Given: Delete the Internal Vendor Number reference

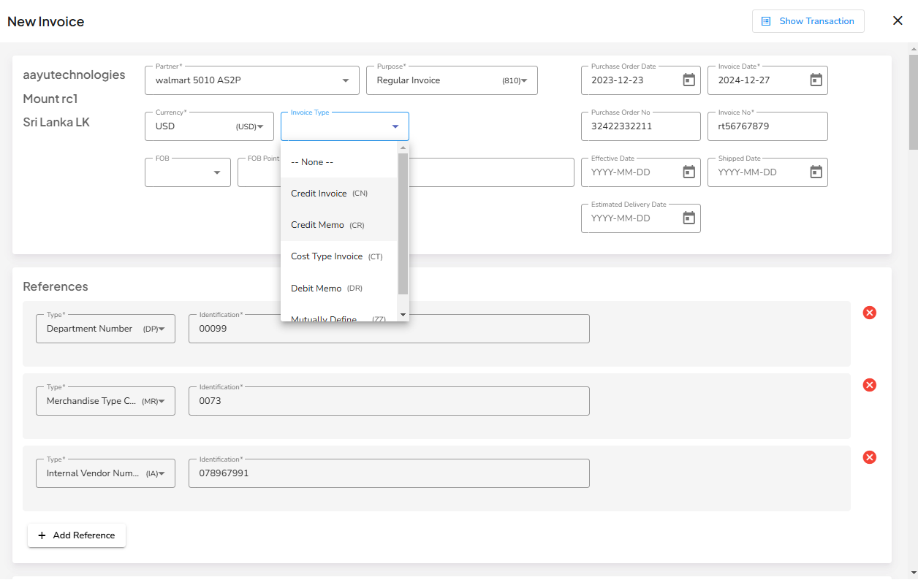Looking at the screenshot, I should pos(869,457).
